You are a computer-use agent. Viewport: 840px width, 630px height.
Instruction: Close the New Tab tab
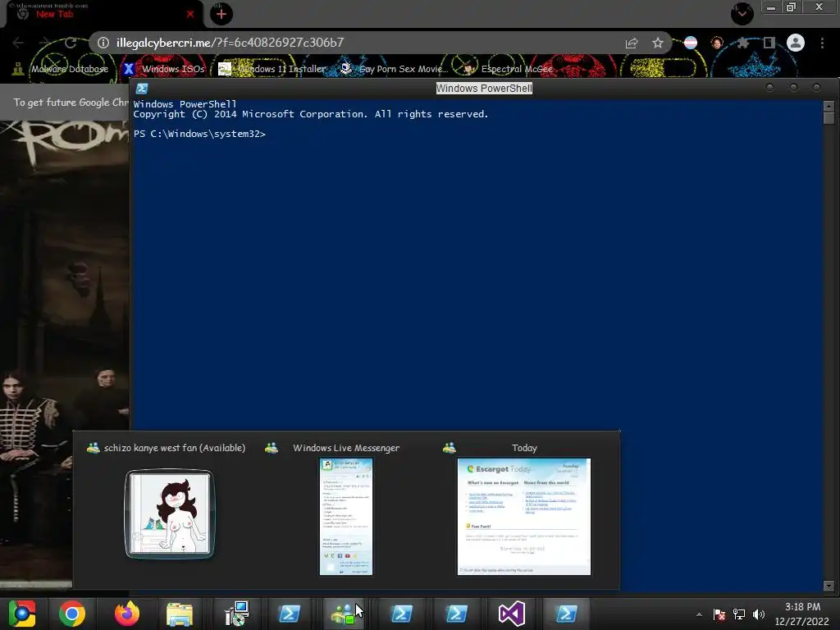coord(189,15)
